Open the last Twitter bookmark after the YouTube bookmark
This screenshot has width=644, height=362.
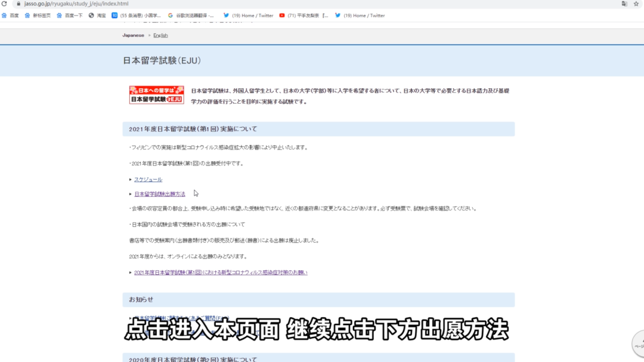[x=360, y=16]
